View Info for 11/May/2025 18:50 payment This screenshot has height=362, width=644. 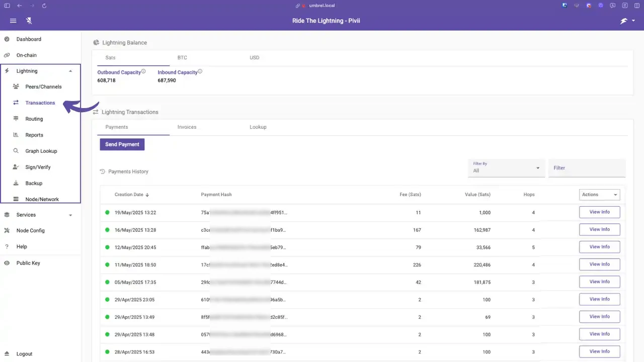600,264
